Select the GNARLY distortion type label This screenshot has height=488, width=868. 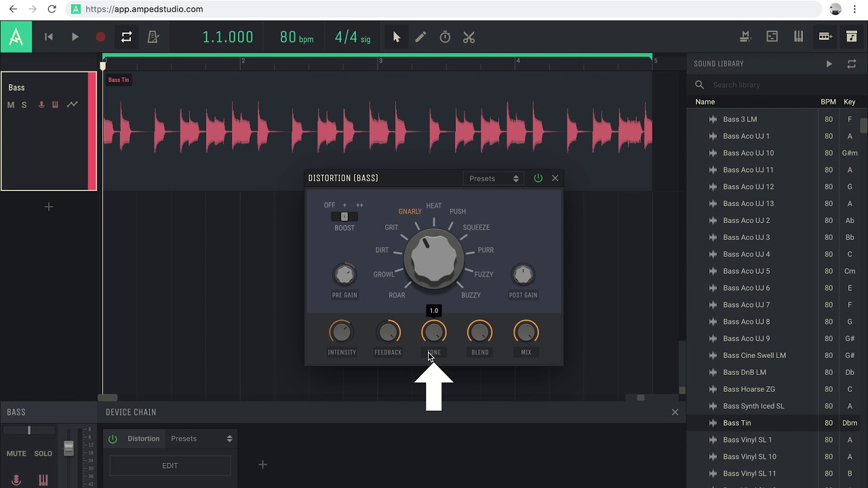[410, 211]
